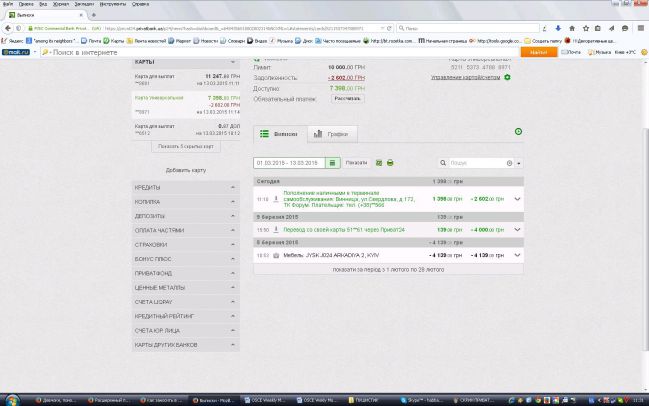Click the green circular icon right of tabs
Viewport: 649px width, 406px height.
517,132
